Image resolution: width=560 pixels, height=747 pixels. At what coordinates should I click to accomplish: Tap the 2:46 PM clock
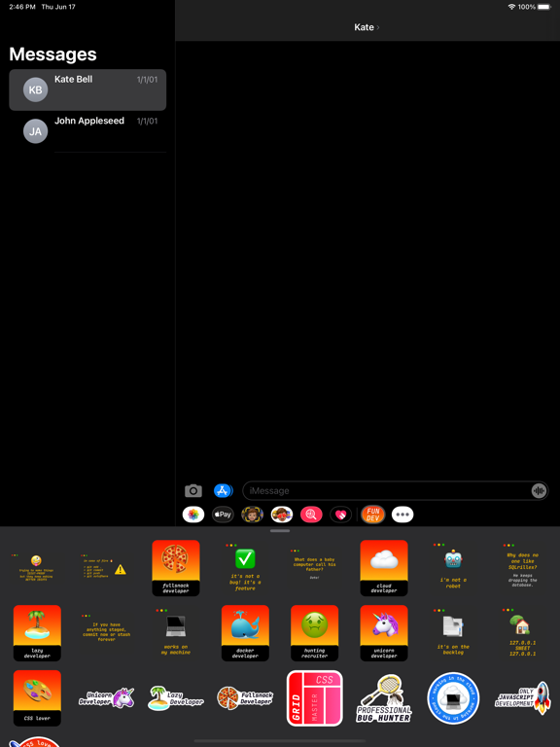click(22, 7)
